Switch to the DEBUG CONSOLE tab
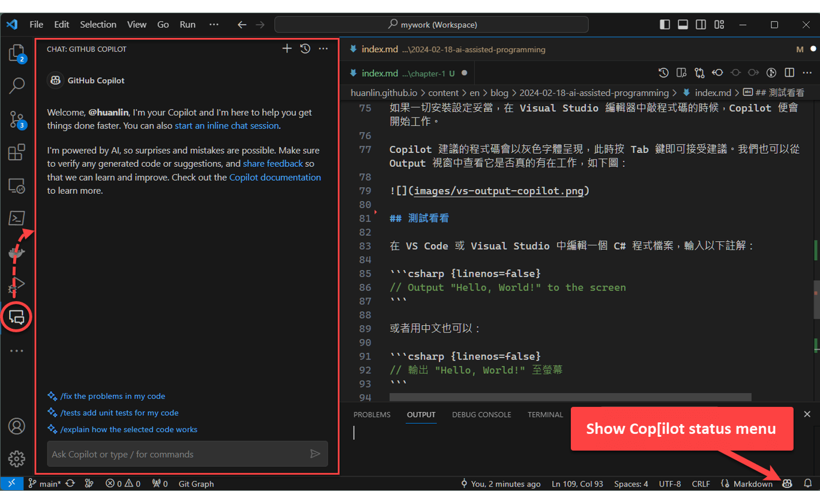 tap(481, 415)
